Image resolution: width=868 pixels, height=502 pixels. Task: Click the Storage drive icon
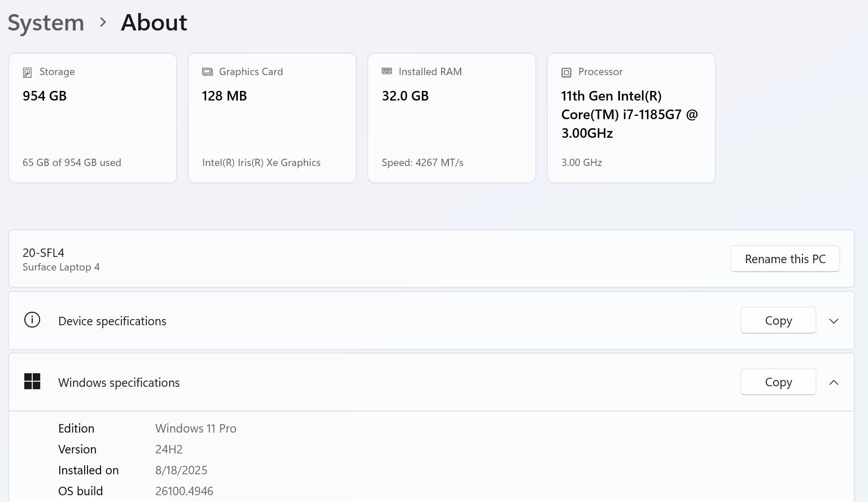pyautogui.click(x=27, y=72)
